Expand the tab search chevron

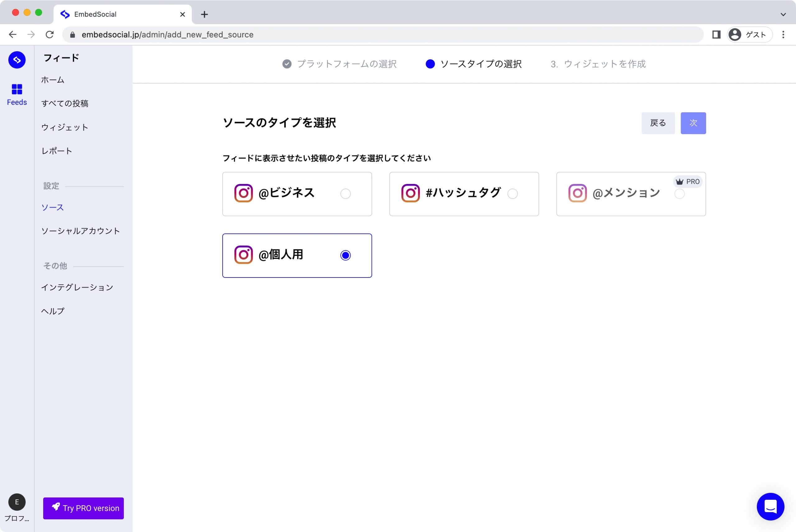(x=783, y=14)
